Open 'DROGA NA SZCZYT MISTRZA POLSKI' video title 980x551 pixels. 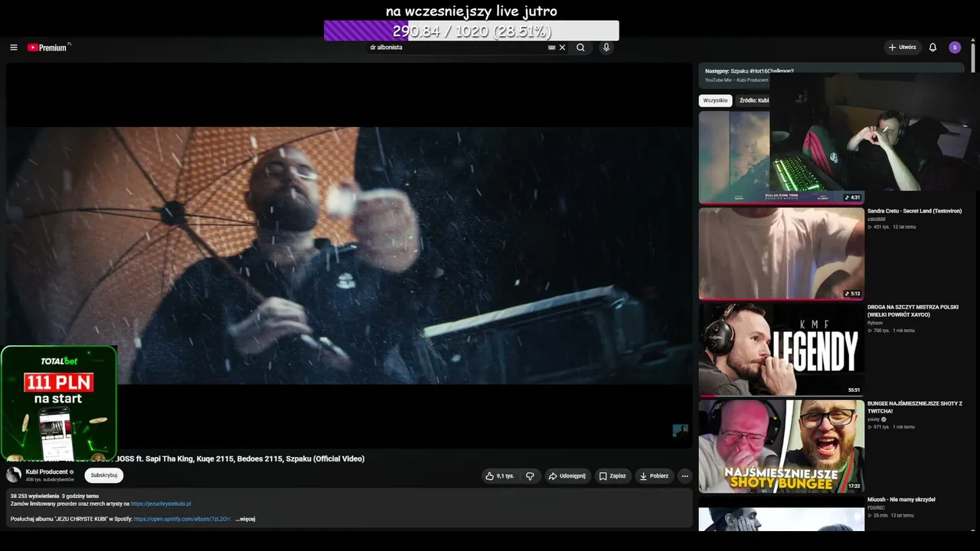913,311
